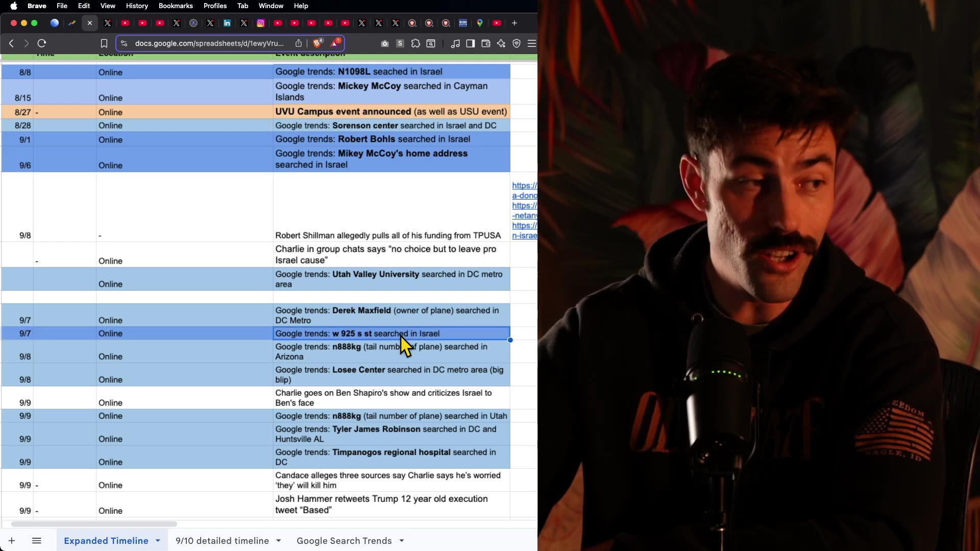Open the Google Search Trends tab dropdown arrow
The height and width of the screenshot is (551, 980).
(402, 541)
